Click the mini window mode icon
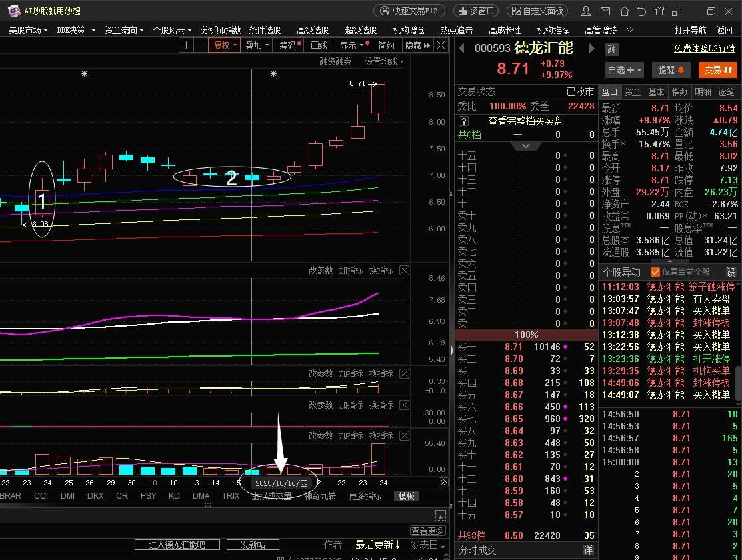Viewport: 742px width, 560px height. pos(677,11)
